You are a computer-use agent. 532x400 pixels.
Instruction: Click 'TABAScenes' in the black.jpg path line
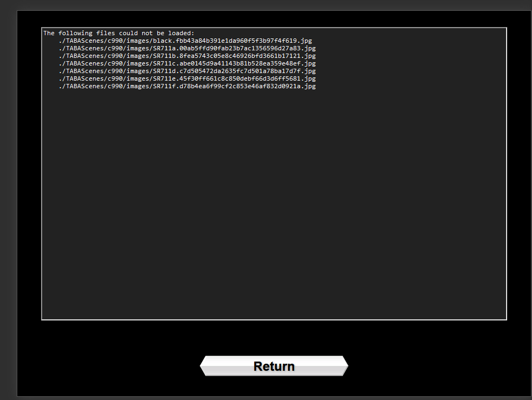(x=85, y=41)
